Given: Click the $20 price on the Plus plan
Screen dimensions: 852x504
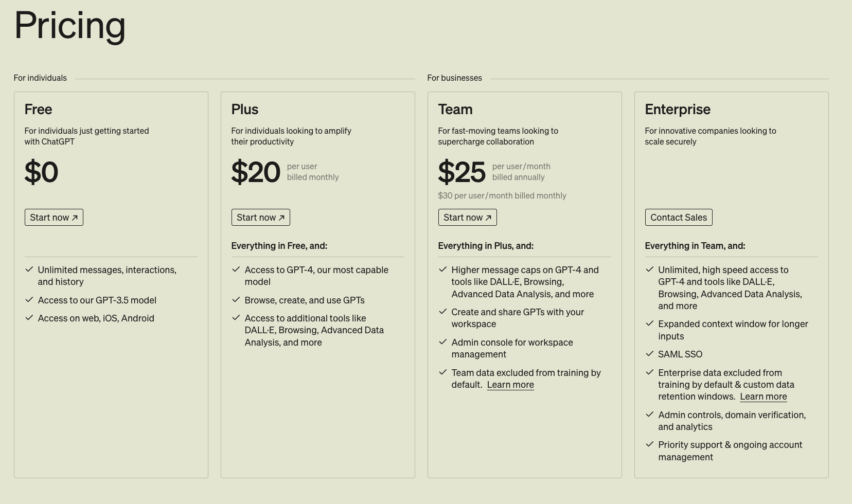Looking at the screenshot, I should click(256, 172).
